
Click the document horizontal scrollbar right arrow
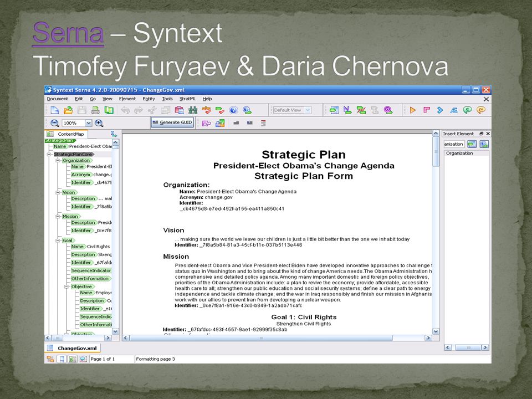(428, 338)
